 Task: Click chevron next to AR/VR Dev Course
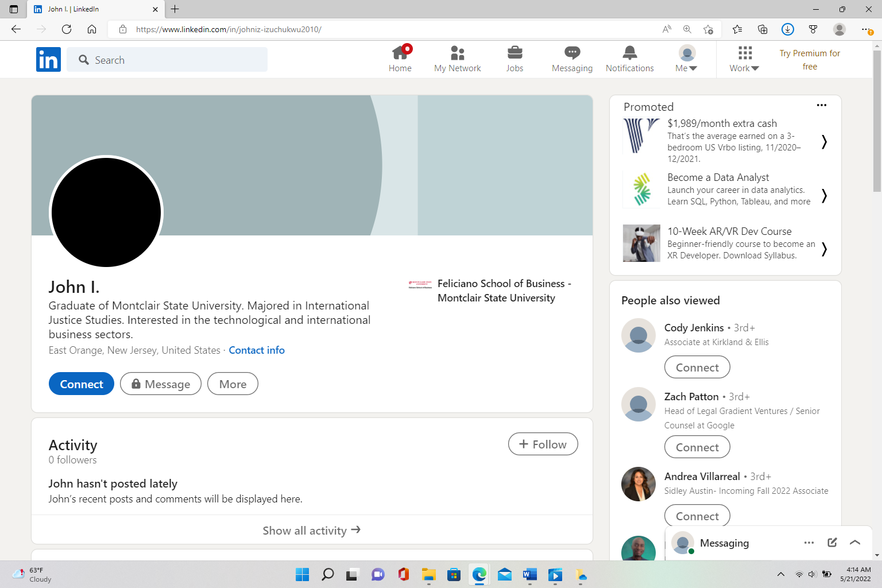(824, 249)
